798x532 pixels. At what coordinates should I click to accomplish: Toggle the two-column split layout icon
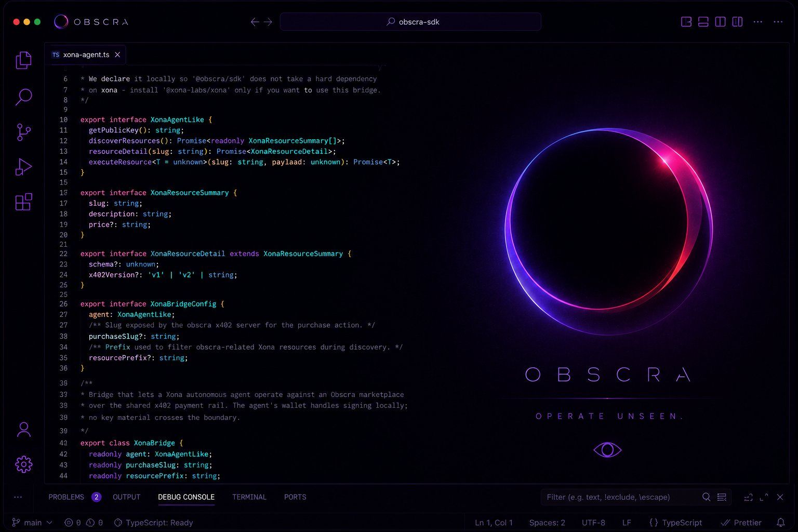[x=720, y=22]
